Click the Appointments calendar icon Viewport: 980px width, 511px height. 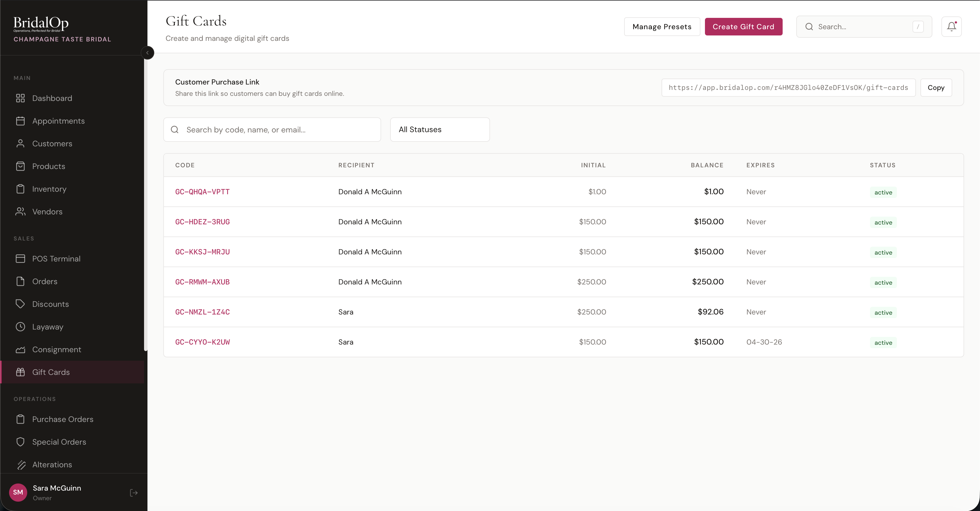coord(20,121)
